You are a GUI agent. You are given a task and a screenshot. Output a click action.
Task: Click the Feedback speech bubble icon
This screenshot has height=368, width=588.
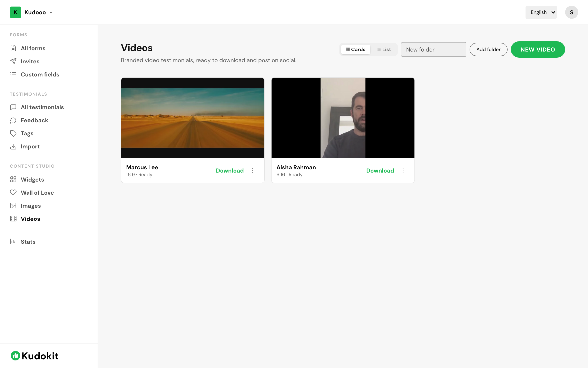[x=13, y=120]
